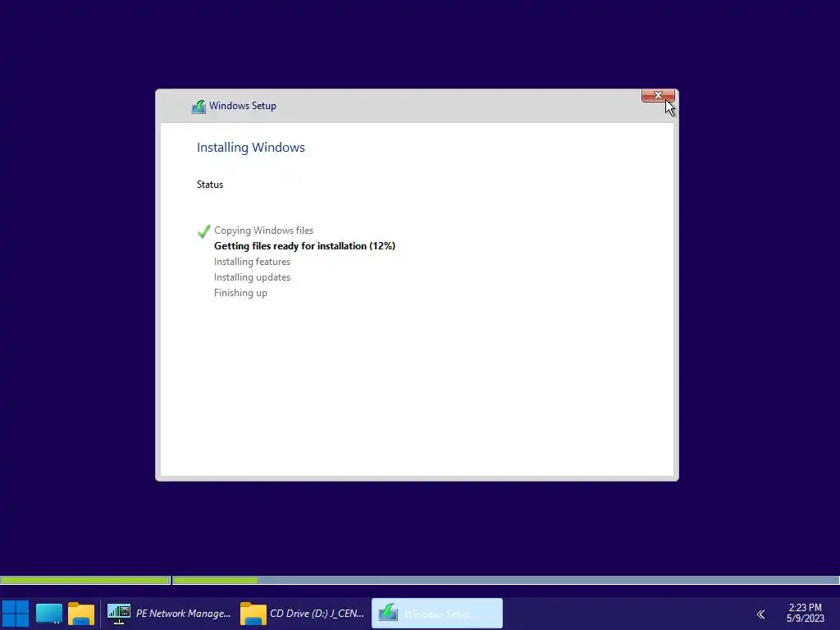Click the 'Installing updates' step

(252, 277)
